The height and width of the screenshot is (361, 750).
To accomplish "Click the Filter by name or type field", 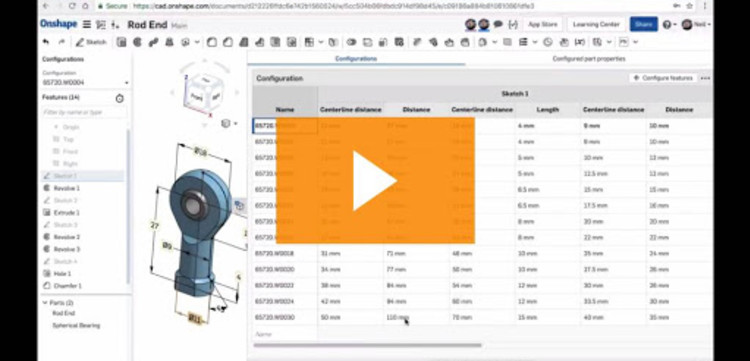I will click(85, 112).
